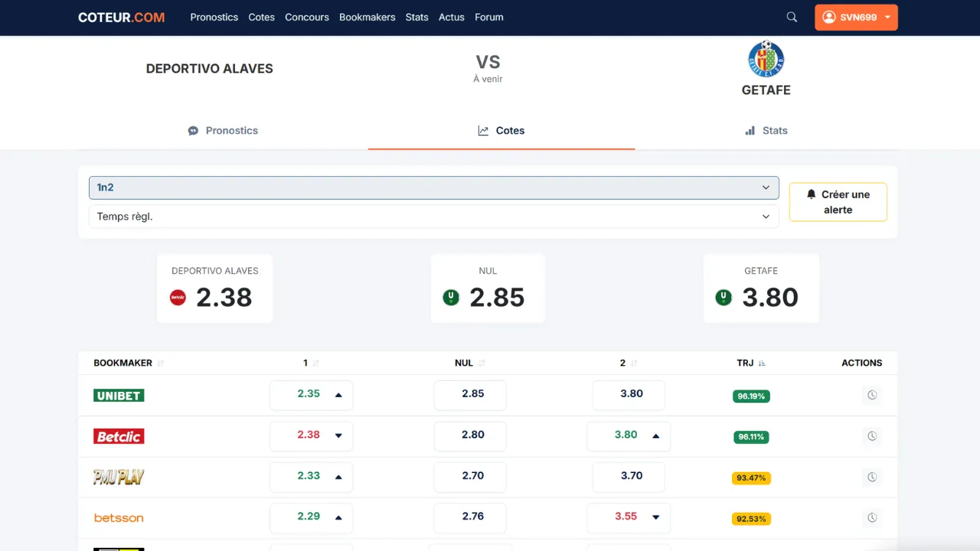The height and width of the screenshot is (551, 980).
Task: Click the up arrow beside PMU Play 2.33
Action: 338,477
